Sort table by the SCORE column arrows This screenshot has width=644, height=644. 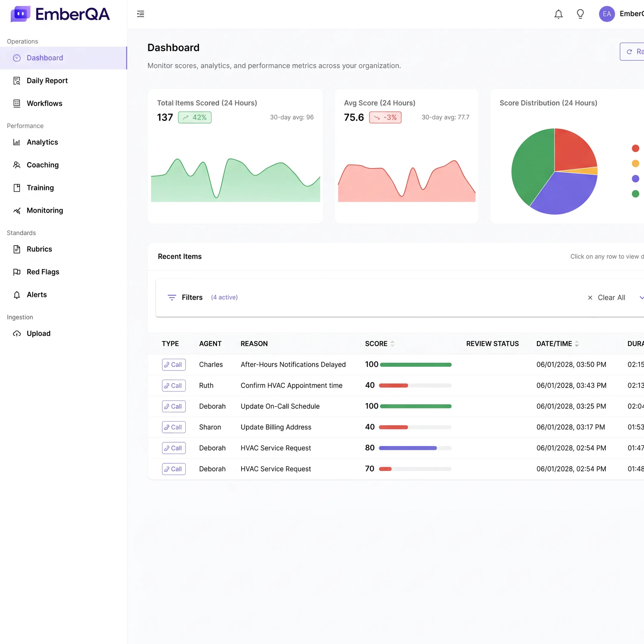pos(392,344)
